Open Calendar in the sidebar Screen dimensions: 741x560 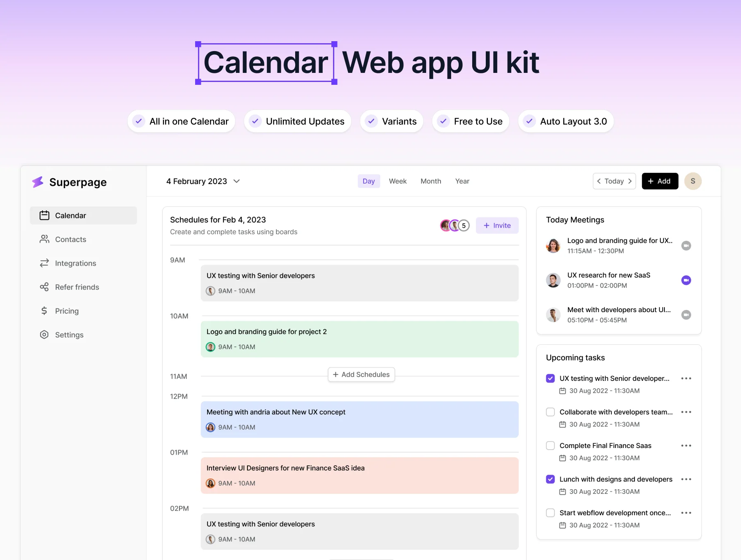(x=84, y=215)
